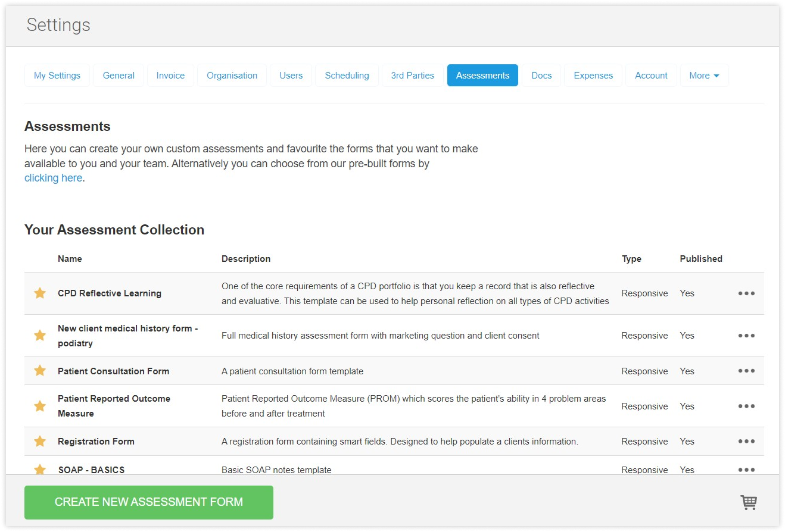The image size is (785, 532).
Task: Click 'A patient consultation form template' description
Action: click(x=292, y=371)
